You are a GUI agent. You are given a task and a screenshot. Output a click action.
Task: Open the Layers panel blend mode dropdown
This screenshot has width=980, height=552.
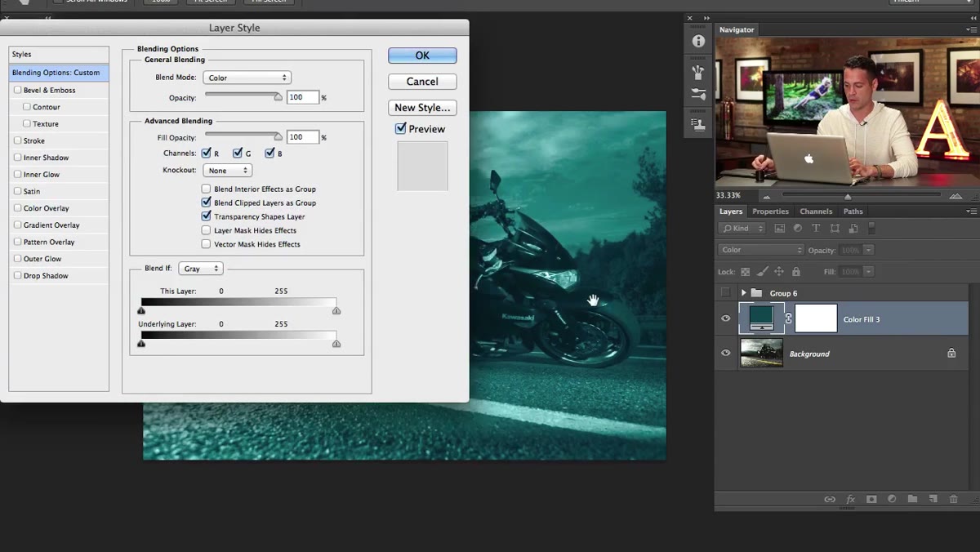click(x=761, y=250)
